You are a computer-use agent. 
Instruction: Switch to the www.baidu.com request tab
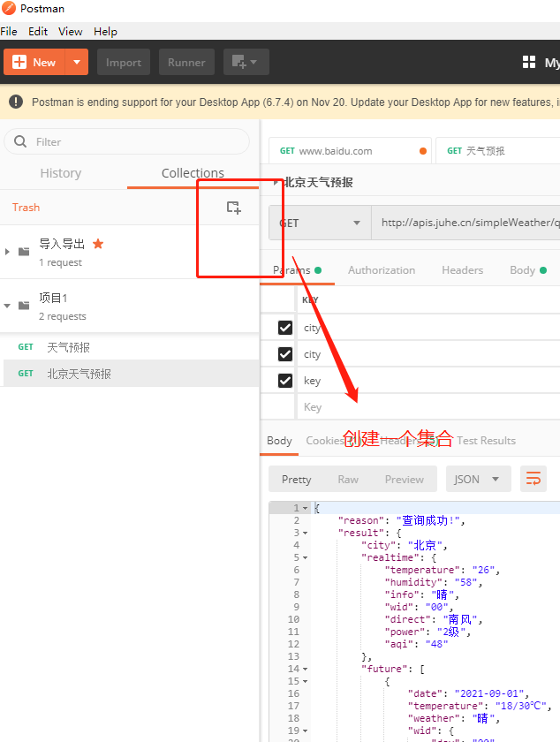(x=350, y=151)
